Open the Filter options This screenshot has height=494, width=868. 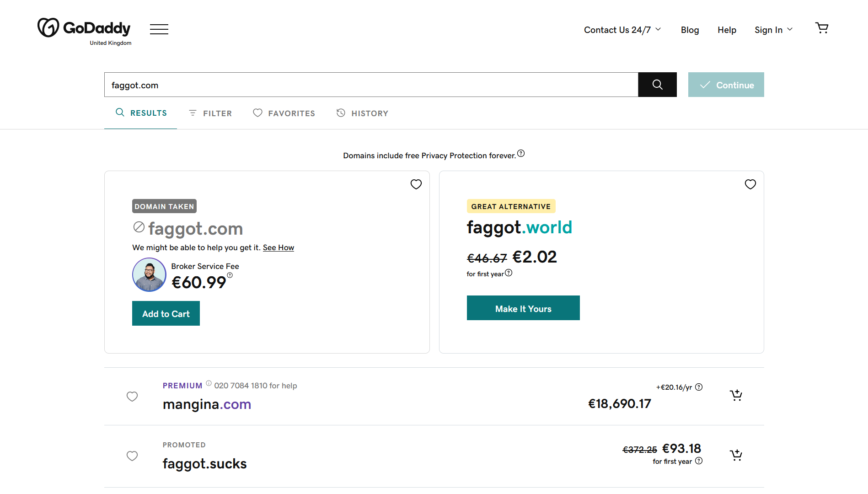tap(210, 113)
